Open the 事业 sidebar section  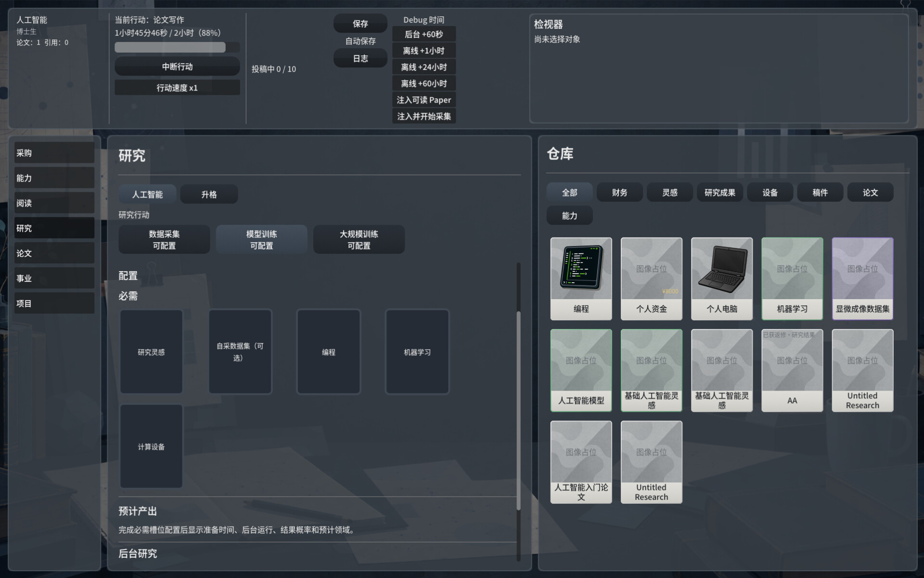point(54,278)
